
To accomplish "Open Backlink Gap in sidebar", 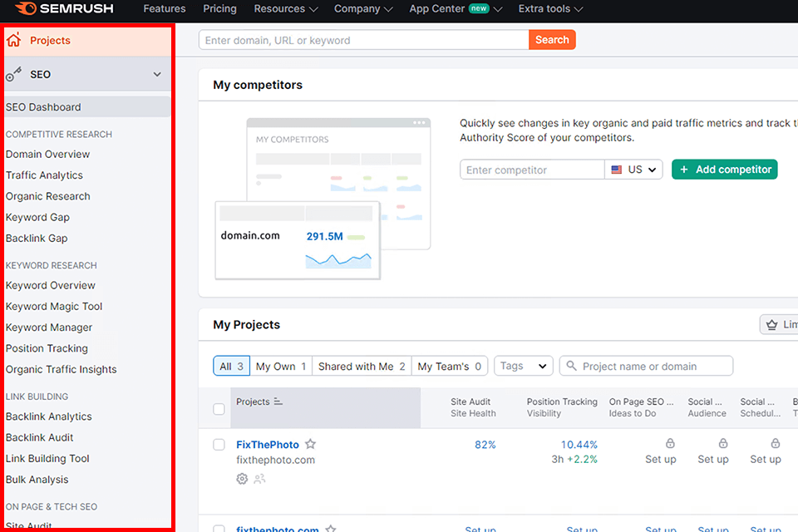I will pyautogui.click(x=37, y=239).
